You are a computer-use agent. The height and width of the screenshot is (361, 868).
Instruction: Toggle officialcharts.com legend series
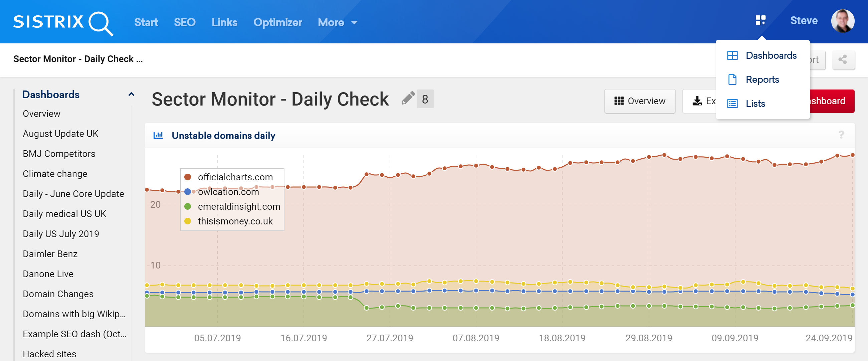235,177
